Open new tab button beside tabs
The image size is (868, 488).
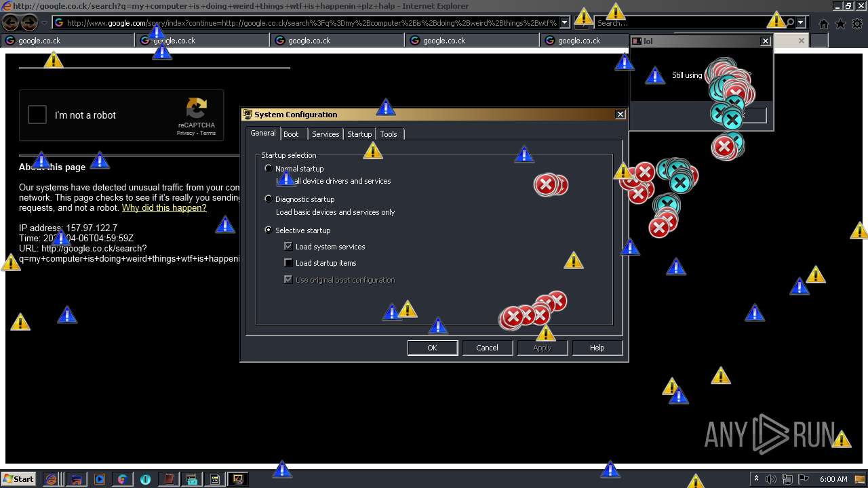click(819, 41)
